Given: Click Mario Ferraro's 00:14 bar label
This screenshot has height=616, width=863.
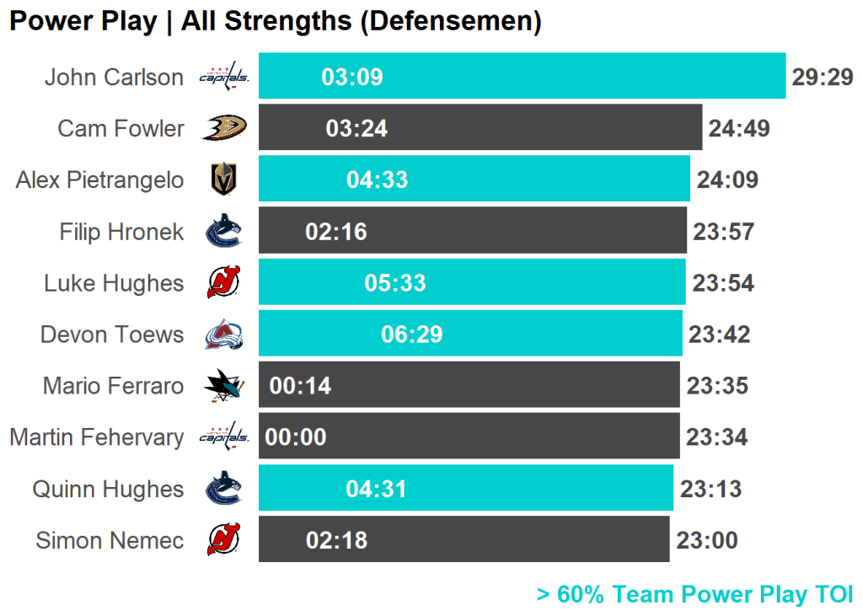Looking at the screenshot, I should coord(300,386).
